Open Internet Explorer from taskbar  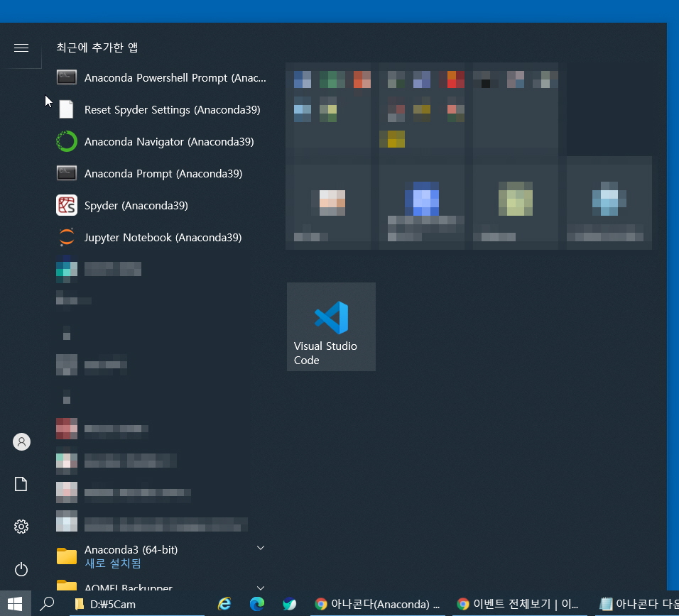[x=224, y=604]
